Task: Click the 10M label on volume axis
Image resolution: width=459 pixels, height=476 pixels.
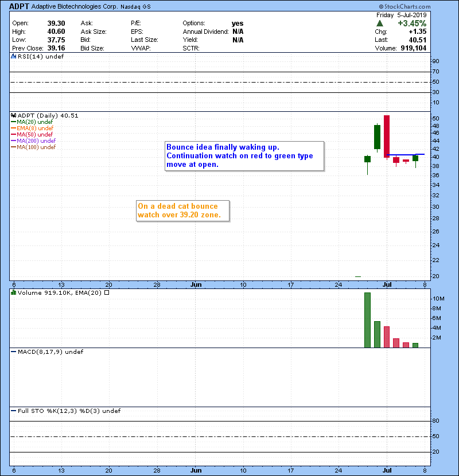Action: (x=438, y=299)
